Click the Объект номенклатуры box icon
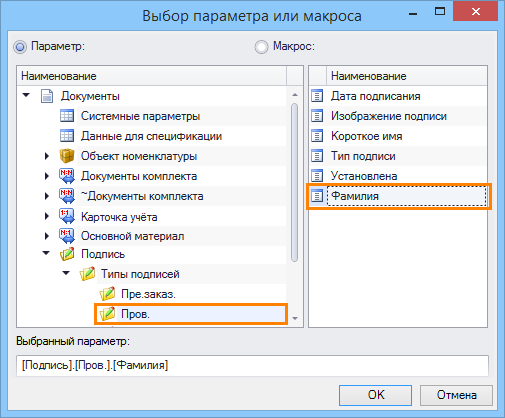 click(67, 156)
